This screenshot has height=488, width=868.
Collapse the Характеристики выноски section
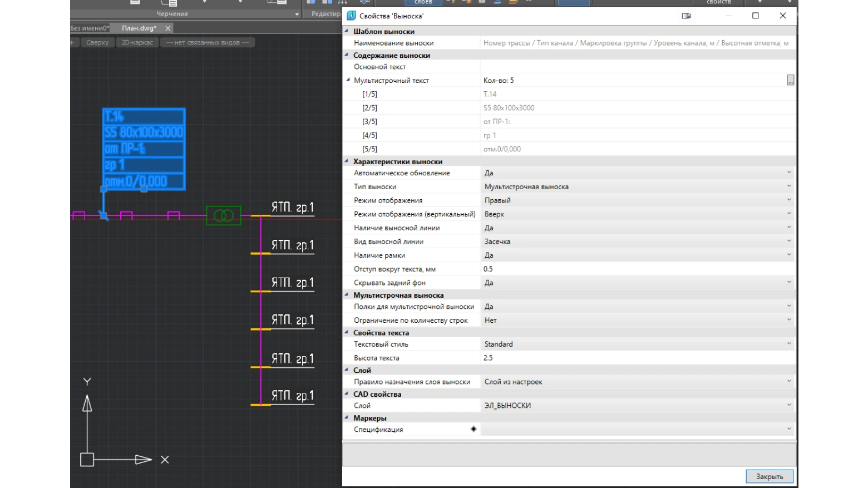pos(347,161)
